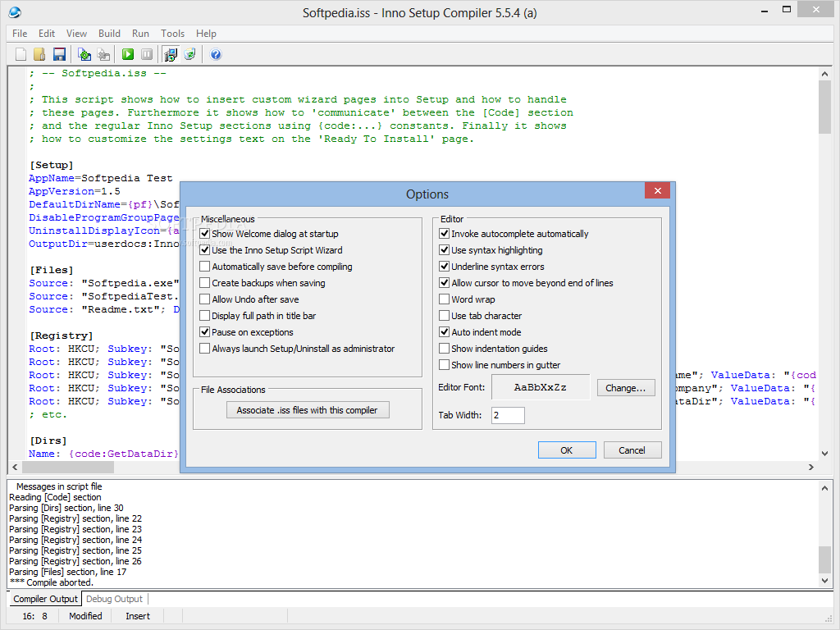
Task: Click the 'Parsing [Dirs] section, line 30' message
Action: [x=66, y=508]
